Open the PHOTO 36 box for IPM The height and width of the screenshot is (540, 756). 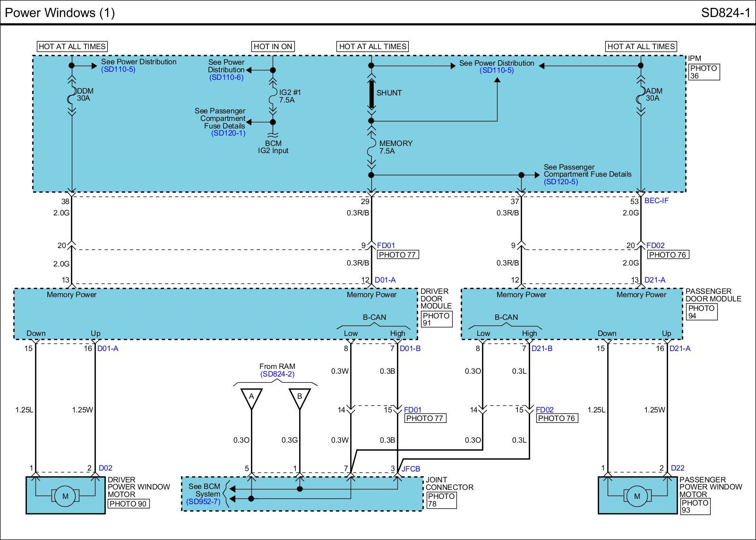[x=703, y=72]
